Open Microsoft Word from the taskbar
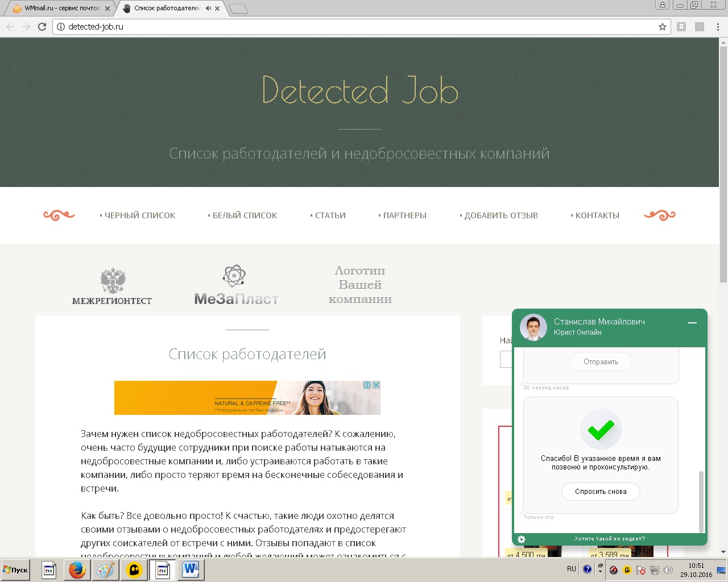This screenshot has width=728, height=582. [x=191, y=569]
